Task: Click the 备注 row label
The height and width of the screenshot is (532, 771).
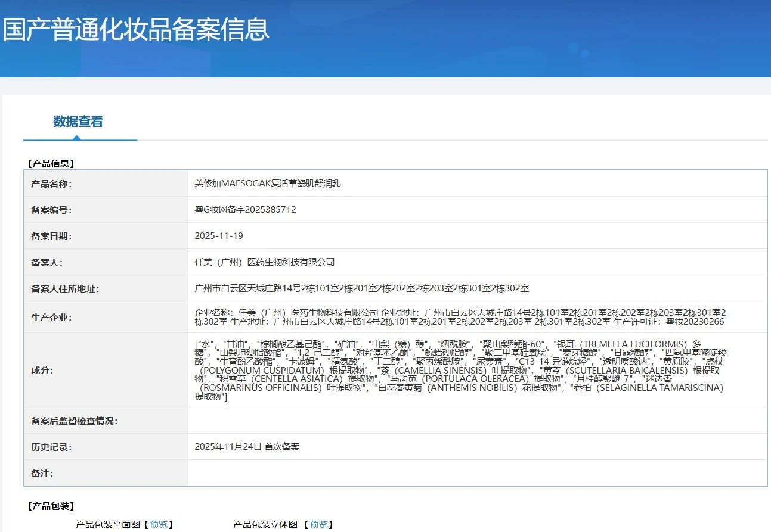Action: coord(42,474)
